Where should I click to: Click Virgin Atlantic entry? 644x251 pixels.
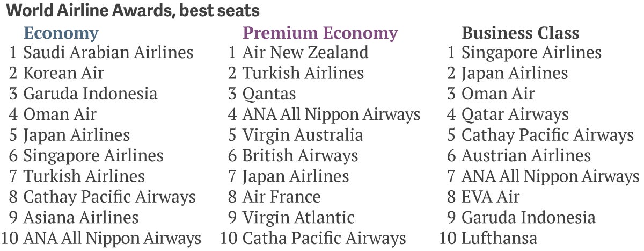coord(298,218)
